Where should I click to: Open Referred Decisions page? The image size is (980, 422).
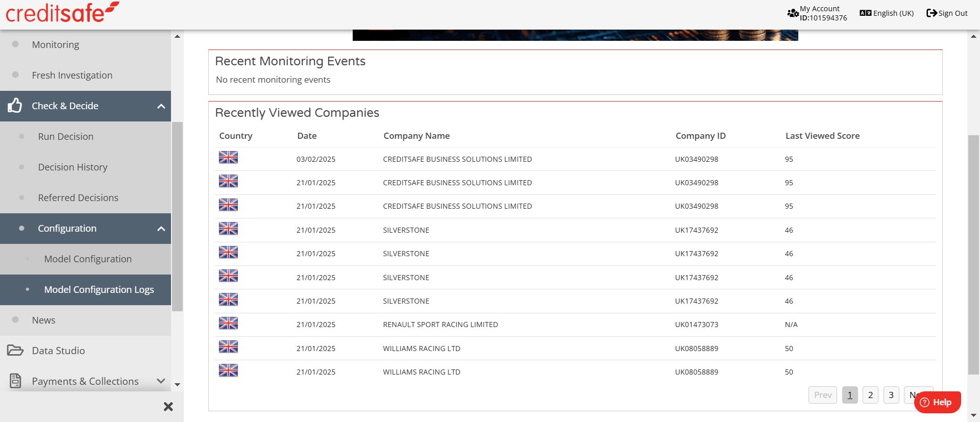[78, 197]
